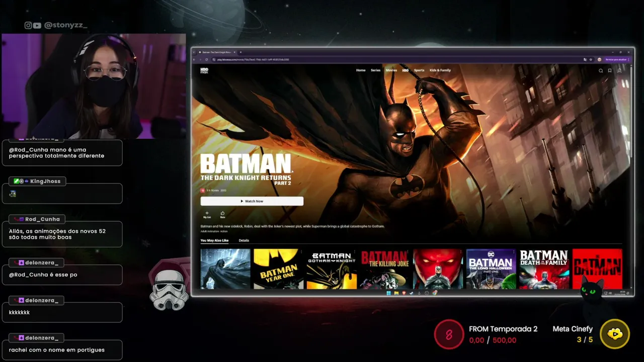
Task: Click the HBO Max logo
Action: pos(204,70)
